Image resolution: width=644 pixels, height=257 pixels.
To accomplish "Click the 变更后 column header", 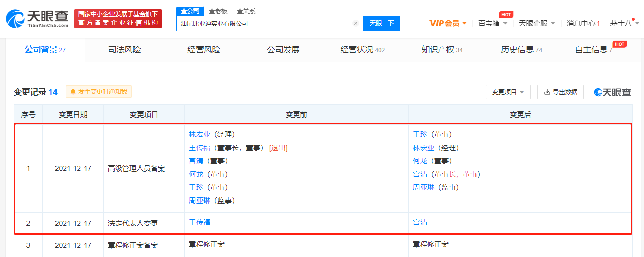I will pyautogui.click(x=520, y=115).
